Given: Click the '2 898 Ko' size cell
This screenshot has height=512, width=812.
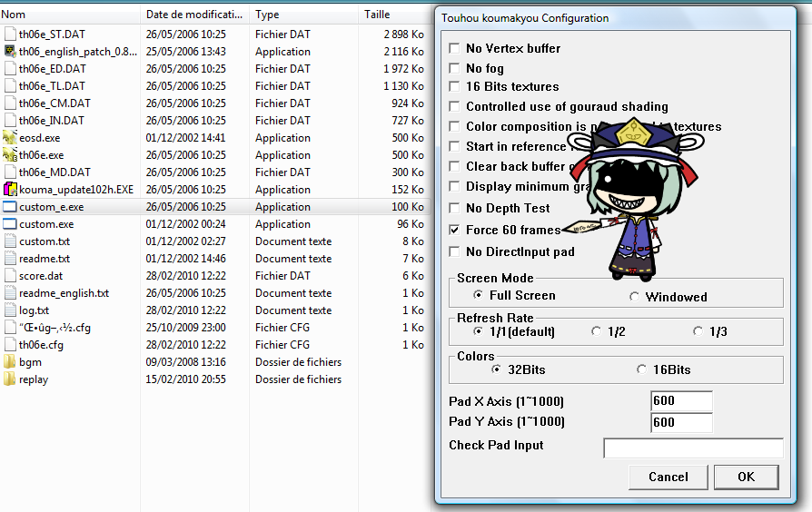Looking at the screenshot, I should pyautogui.click(x=404, y=34).
